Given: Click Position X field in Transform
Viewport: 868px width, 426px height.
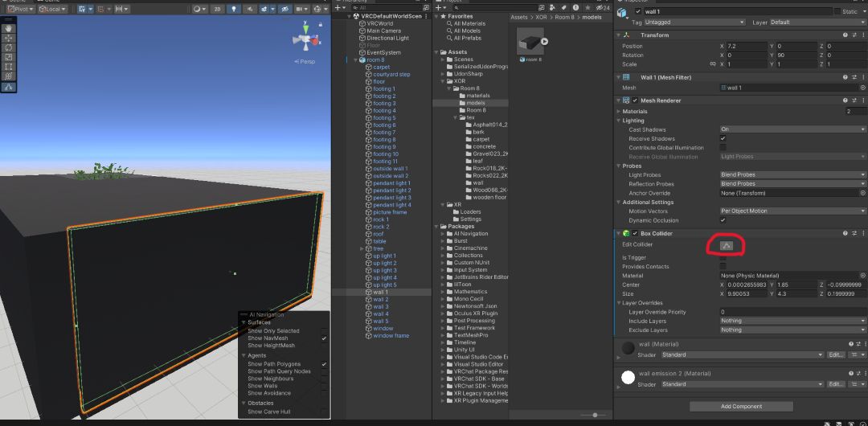Looking at the screenshot, I should (747, 46).
